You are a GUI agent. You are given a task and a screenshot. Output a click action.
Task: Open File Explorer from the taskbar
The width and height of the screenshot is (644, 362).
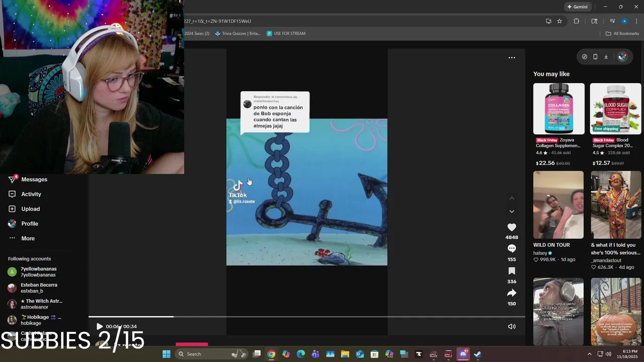345,354
